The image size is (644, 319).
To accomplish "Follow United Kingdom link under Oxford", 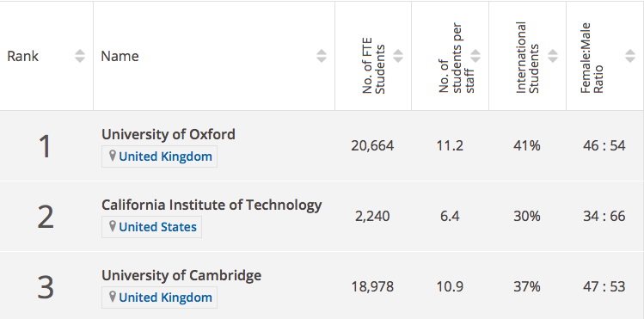I will tap(166, 156).
